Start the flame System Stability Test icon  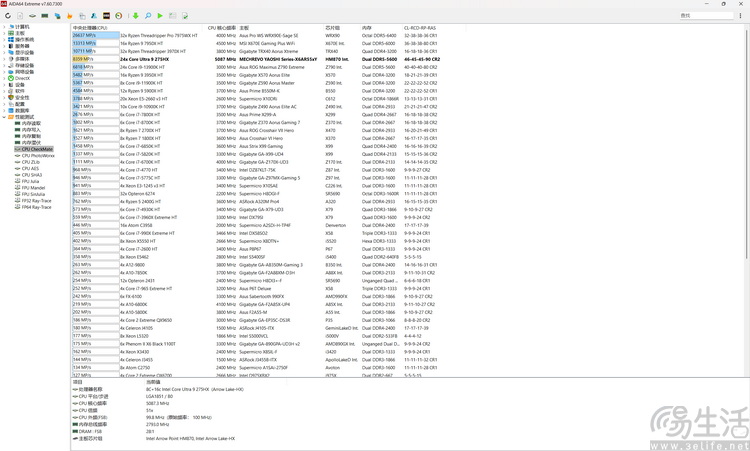pyautogui.click(x=70, y=16)
